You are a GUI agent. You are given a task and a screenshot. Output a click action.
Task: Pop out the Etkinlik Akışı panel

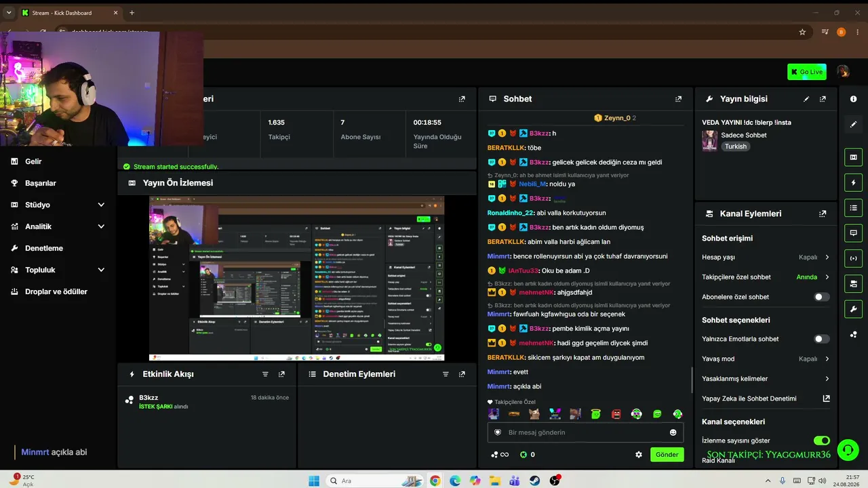tap(281, 374)
